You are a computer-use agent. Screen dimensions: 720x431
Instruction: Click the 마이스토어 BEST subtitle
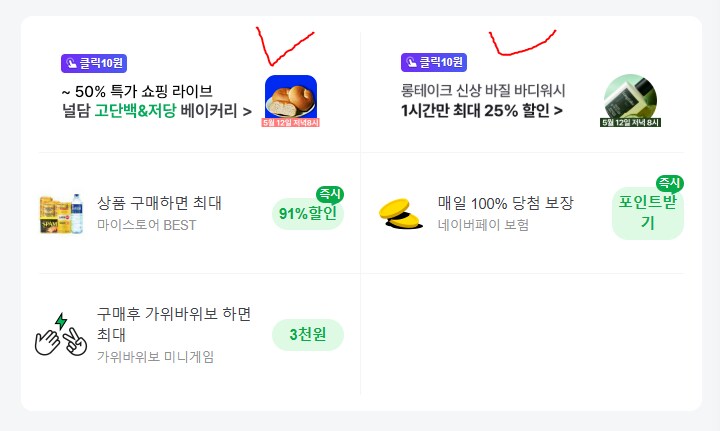point(147,225)
